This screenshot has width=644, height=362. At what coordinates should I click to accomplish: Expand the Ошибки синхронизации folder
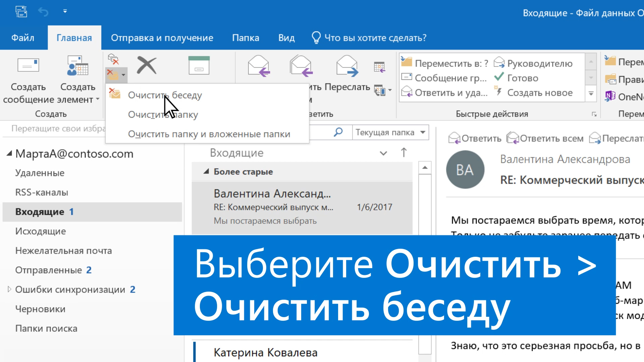tap(9, 289)
